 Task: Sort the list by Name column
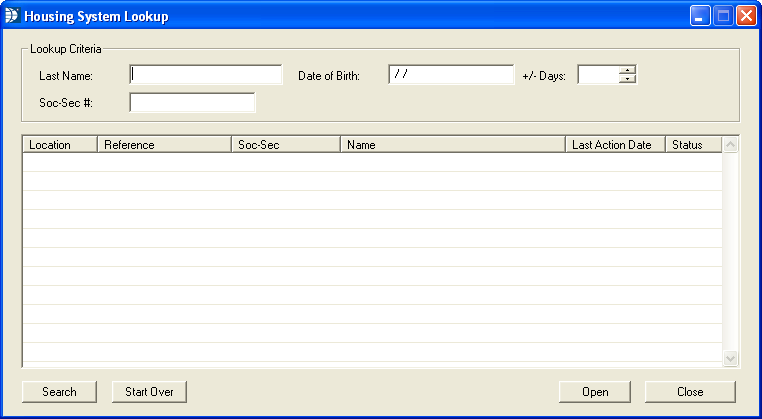coord(452,145)
